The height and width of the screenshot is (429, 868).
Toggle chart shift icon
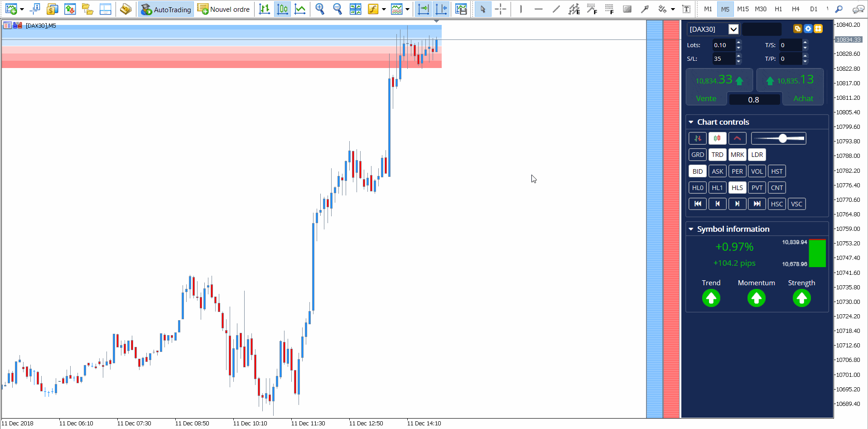point(441,9)
